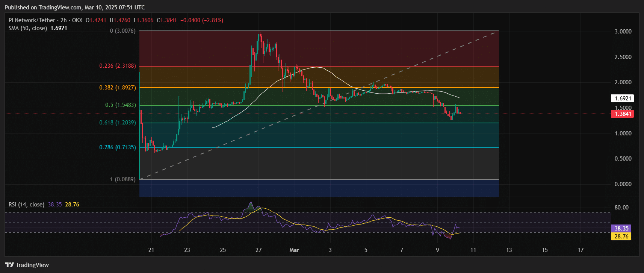Click the 0.618 (1.2039) Fibonacci level label
The height and width of the screenshot is (273, 644).
[x=118, y=123]
